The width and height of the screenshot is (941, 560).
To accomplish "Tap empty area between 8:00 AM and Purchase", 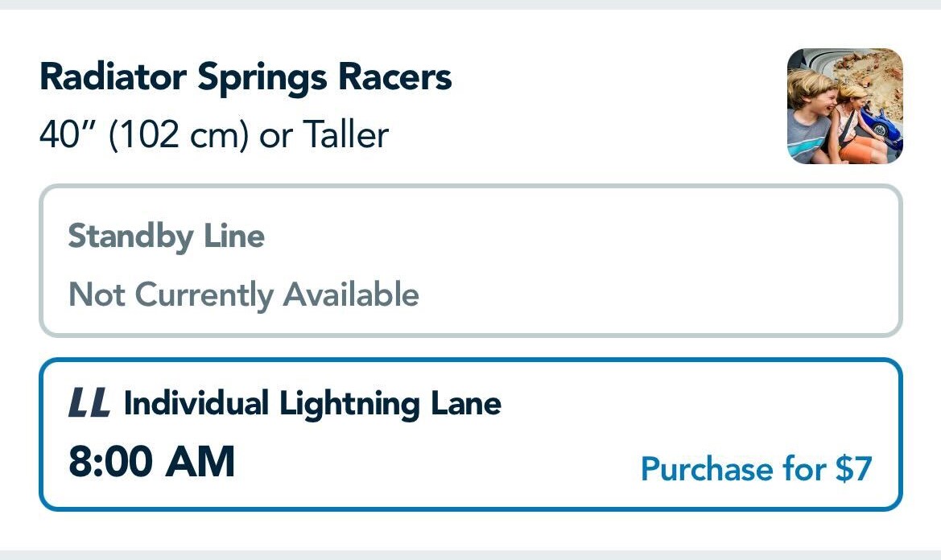I will coord(435,465).
